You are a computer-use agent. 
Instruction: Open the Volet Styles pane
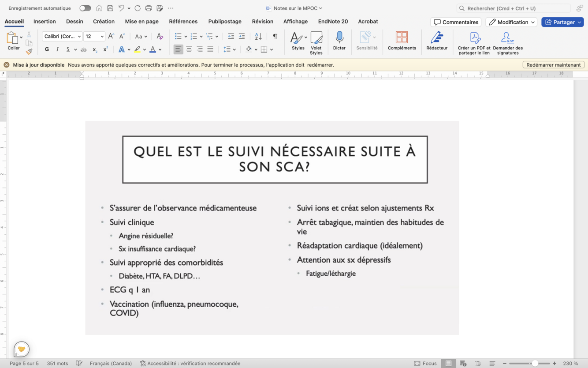[x=316, y=43]
